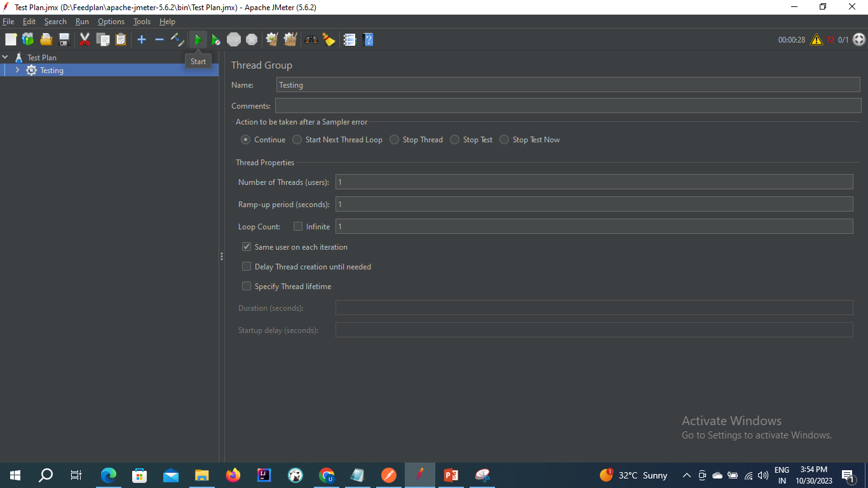Click the blue minus Collapse All icon
This screenshot has height=488, width=868.
[159, 39]
